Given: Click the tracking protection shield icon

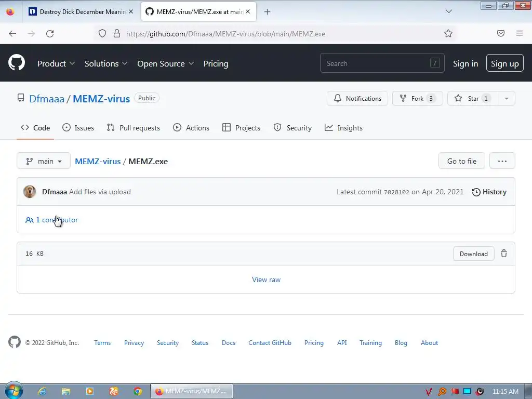Looking at the screenshot, I should pyautogui.click(x=102, y=33).
